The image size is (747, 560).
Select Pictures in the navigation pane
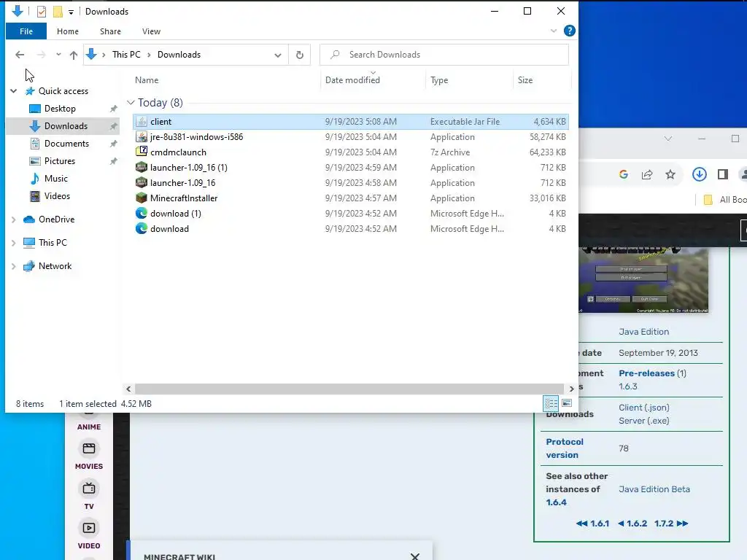pos(60,161)
